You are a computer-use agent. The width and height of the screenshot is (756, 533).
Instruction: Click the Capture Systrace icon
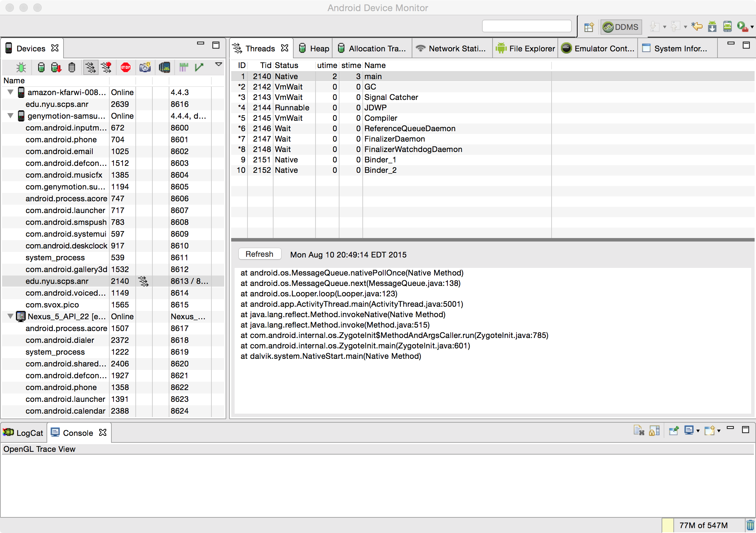pos(184,67)
